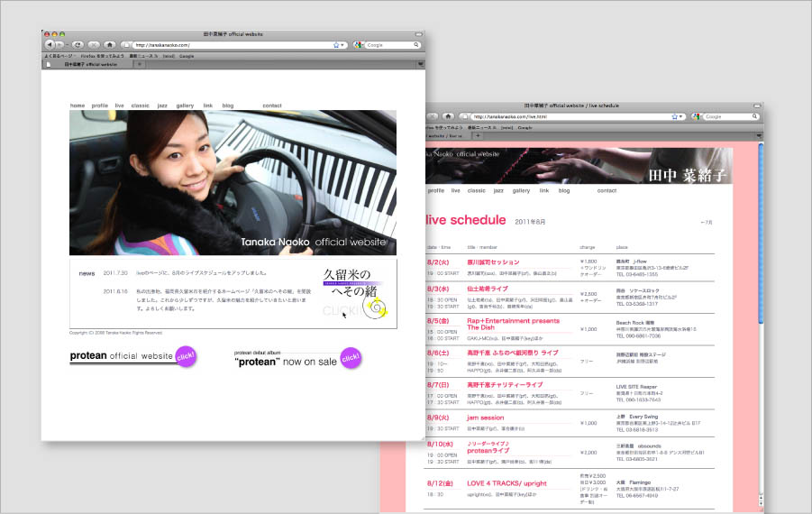Open classic link on live schedule page

coord(477,190)
